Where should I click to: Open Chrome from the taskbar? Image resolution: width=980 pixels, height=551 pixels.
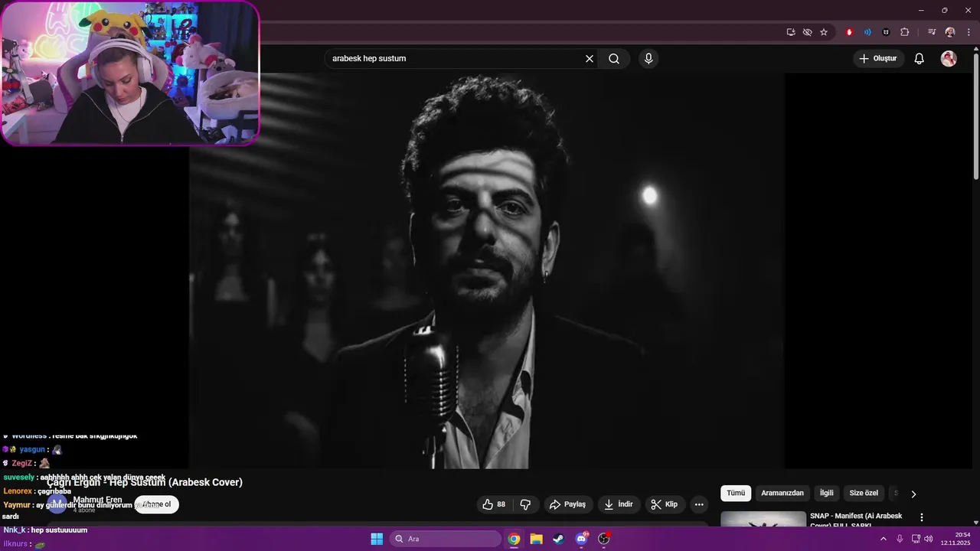coord(514,539)
